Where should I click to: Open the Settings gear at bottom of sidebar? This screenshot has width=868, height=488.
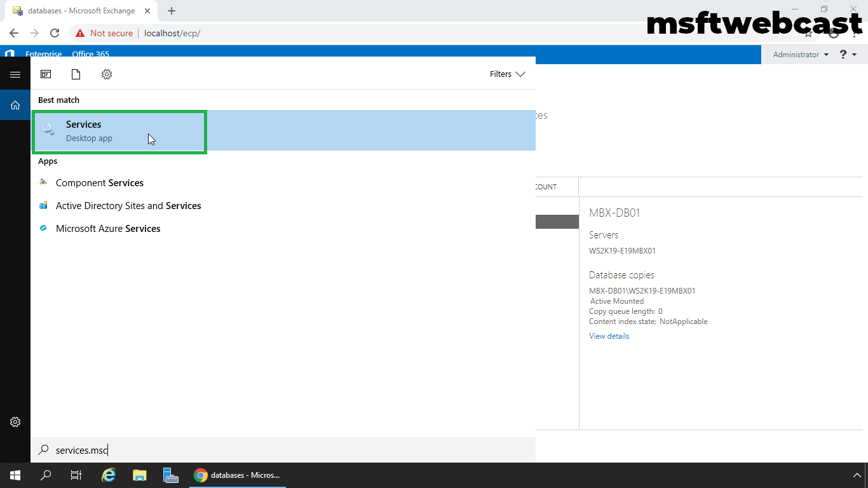pos(15,421)
